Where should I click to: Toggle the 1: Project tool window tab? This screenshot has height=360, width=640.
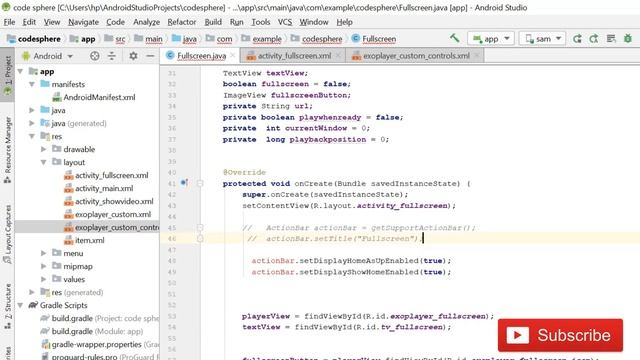point(7,74)
